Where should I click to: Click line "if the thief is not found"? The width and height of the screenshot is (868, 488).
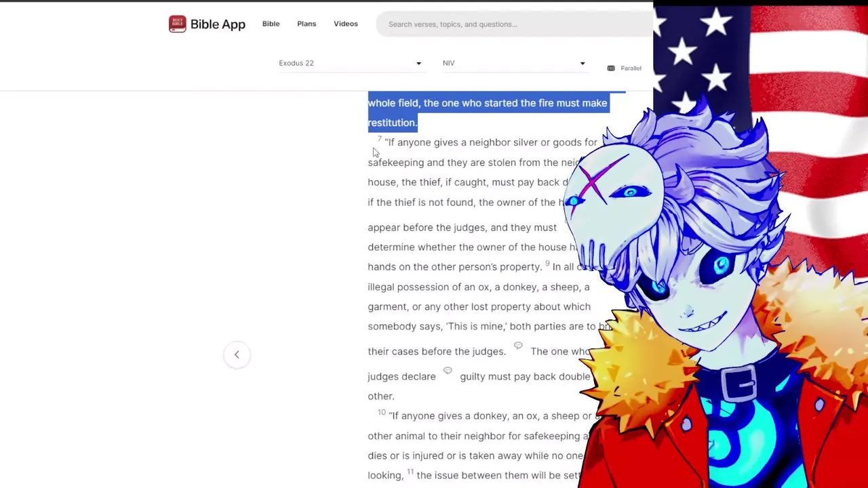[468, 202]
